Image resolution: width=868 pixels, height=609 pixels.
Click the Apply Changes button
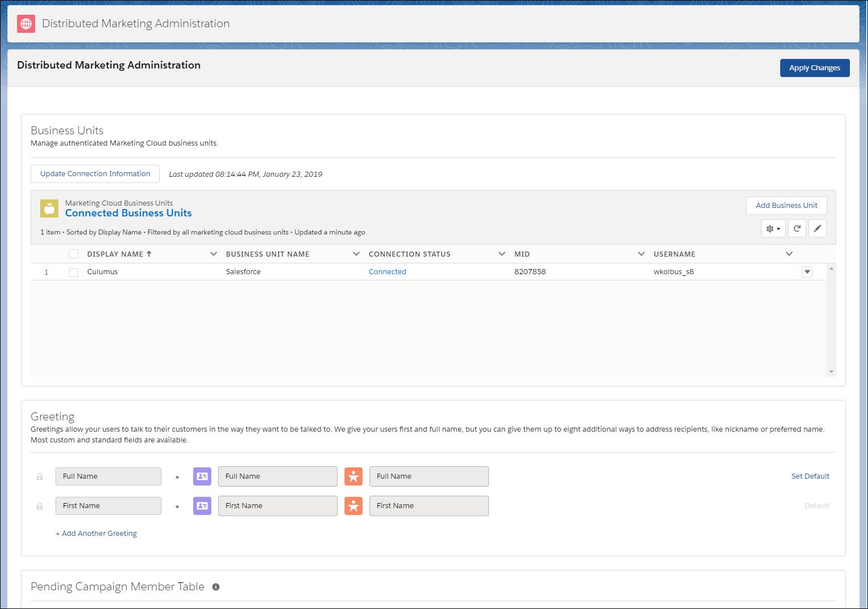(x=814, y=67)
